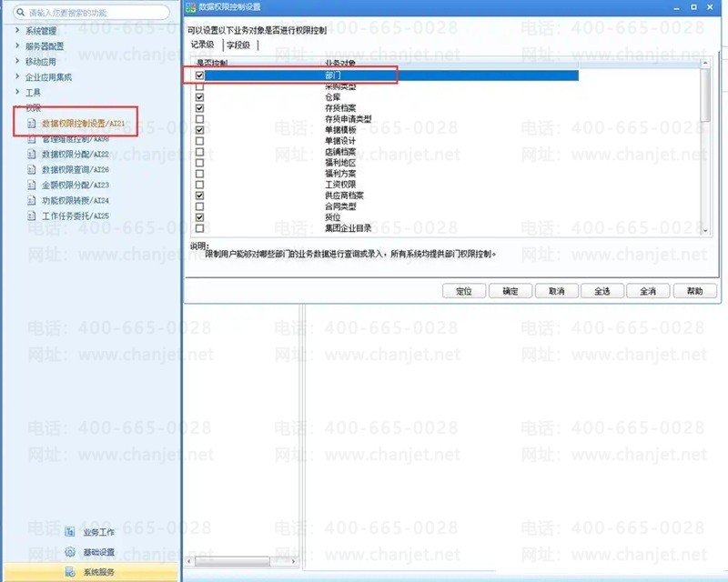Open the 数据权限查询/AI26 document icon
Viewport: 728px width, 582px height.
(32, 169)
